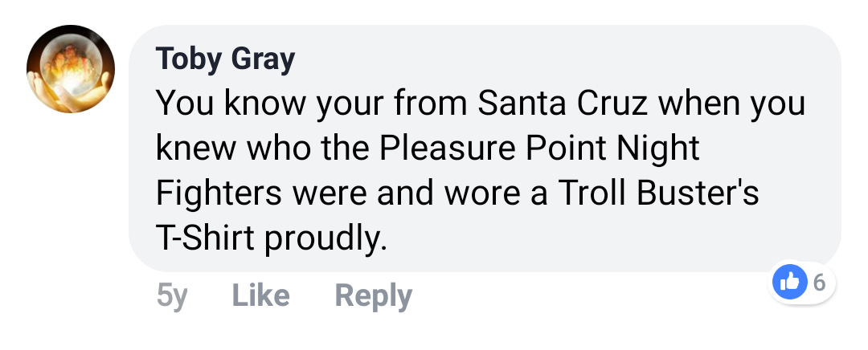Screen dimensions: 868x350
Task: Open the reaction count showing 6
Action: click(819, 281)
